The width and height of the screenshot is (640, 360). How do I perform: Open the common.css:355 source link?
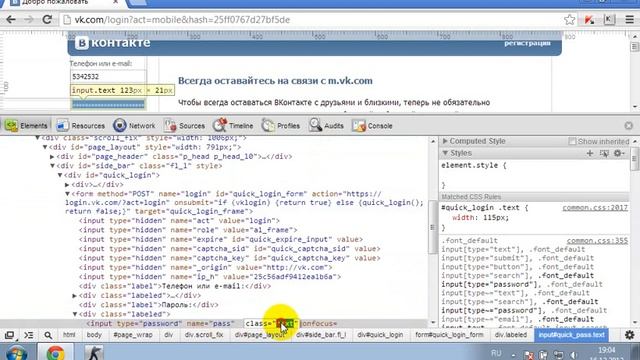597,241
